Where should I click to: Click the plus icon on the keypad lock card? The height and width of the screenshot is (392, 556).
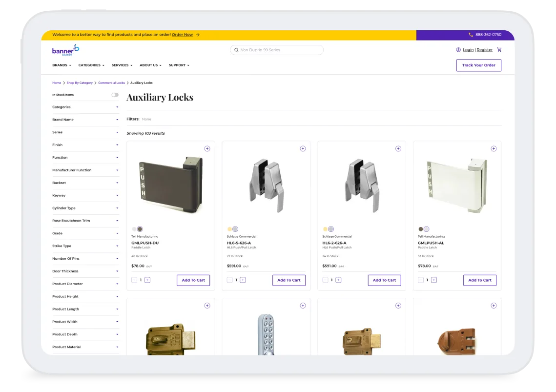tap(303, 306)
